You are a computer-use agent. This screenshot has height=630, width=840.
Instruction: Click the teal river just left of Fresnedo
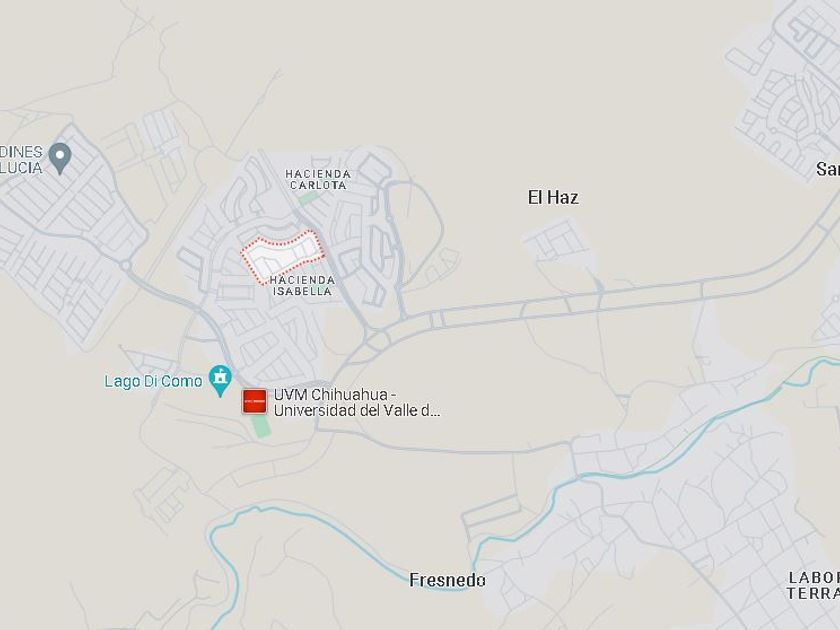375,553
